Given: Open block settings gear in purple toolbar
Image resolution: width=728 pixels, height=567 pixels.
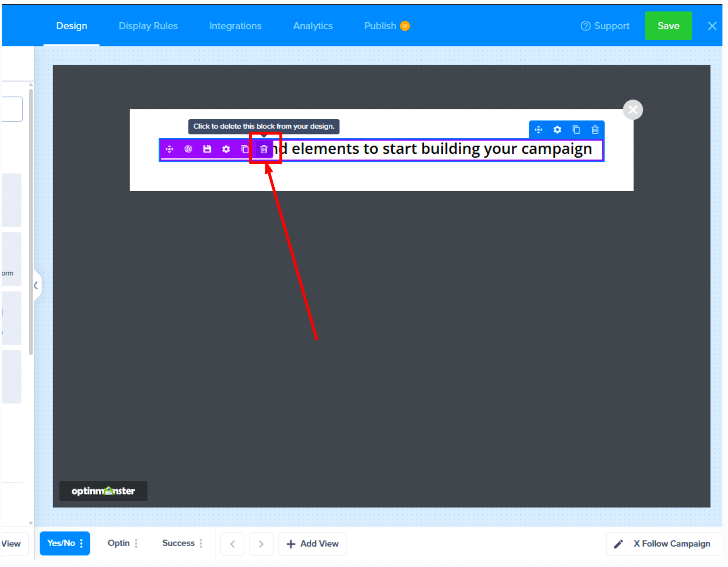Looking at the screenshot, I should pos(226,149).
